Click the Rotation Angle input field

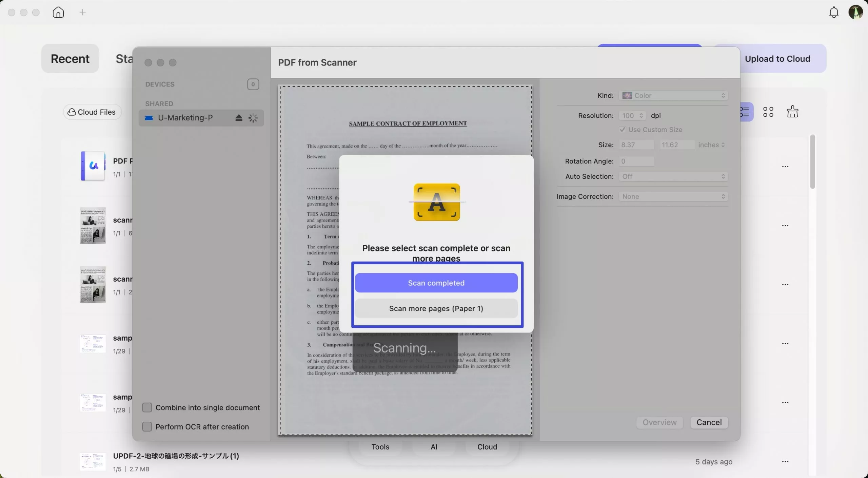click(636, 161)
